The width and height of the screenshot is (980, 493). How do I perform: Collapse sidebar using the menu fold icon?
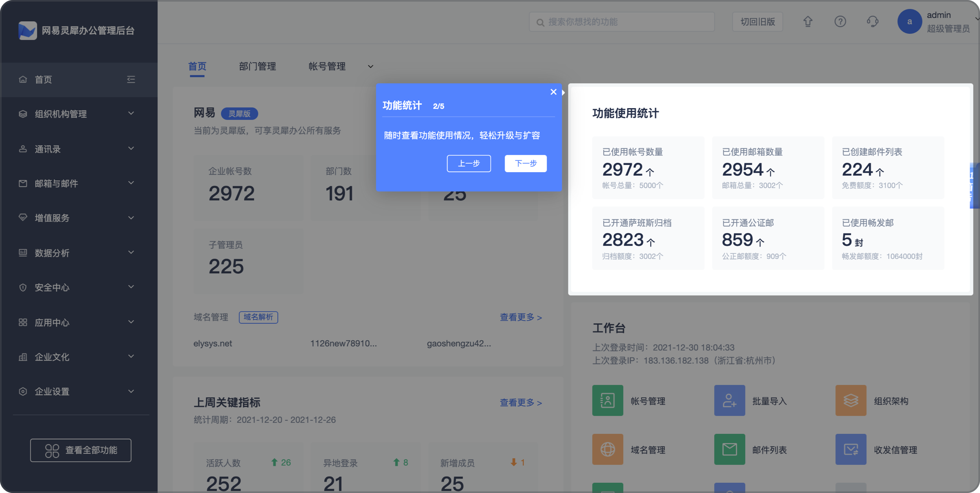[x=131, y=79]
